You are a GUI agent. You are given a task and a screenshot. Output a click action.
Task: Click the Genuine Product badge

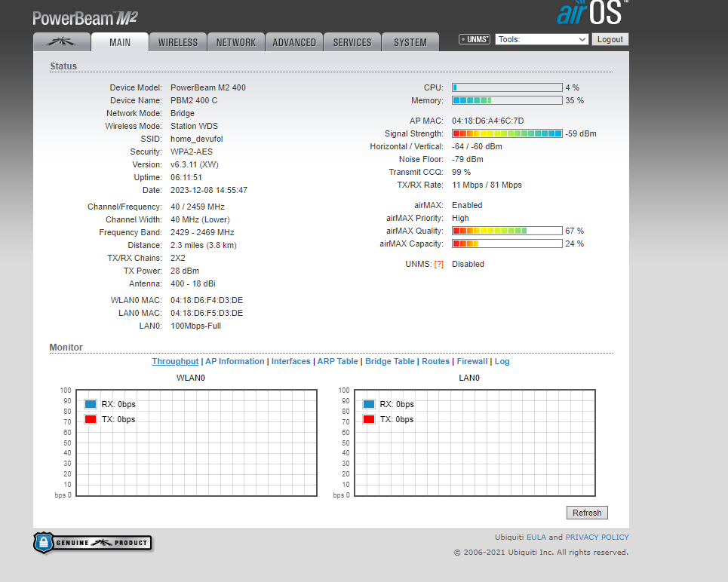(92, 542)
